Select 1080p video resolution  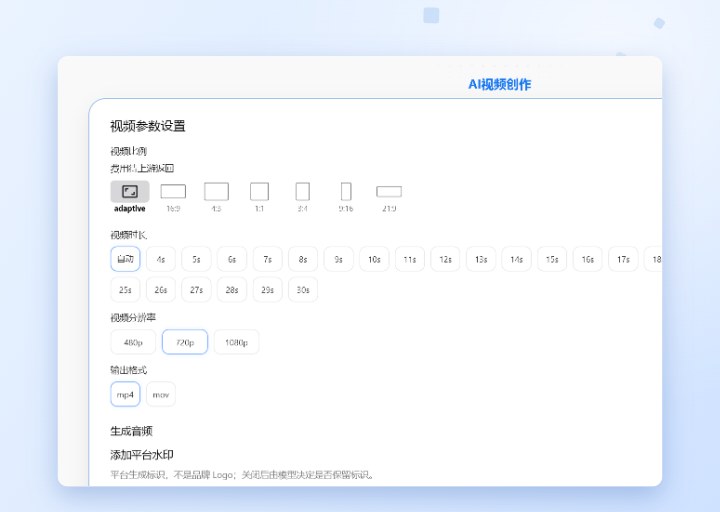point(236,342)
